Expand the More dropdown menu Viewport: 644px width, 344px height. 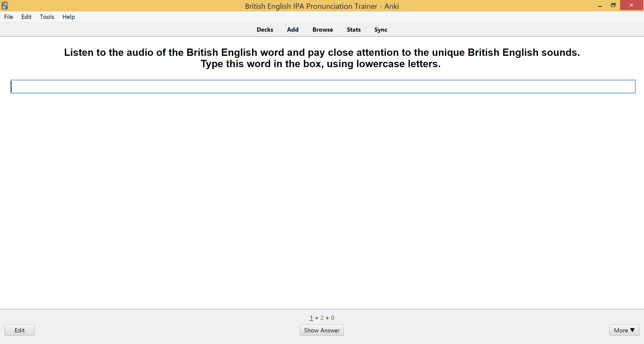click(624, 330)
